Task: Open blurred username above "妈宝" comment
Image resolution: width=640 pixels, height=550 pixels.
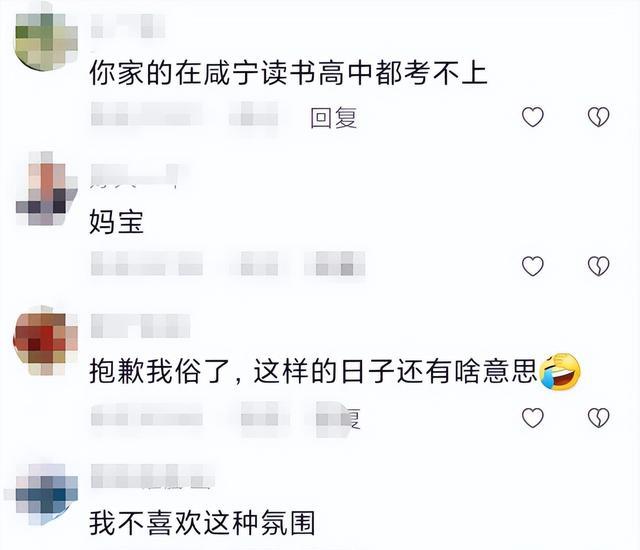Action: coord(134,175)
